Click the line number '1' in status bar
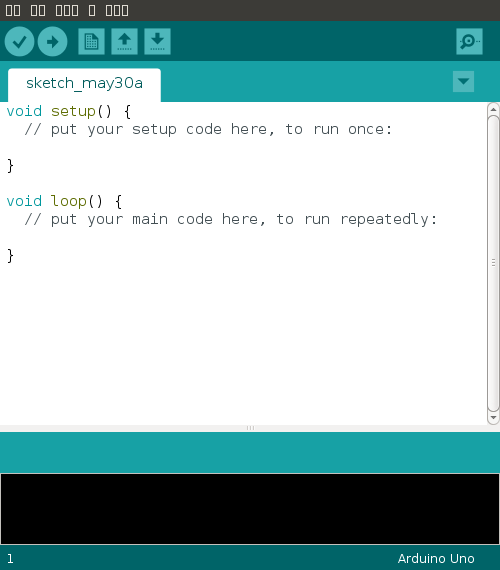 pyautogui.click(x=10, y=558)
